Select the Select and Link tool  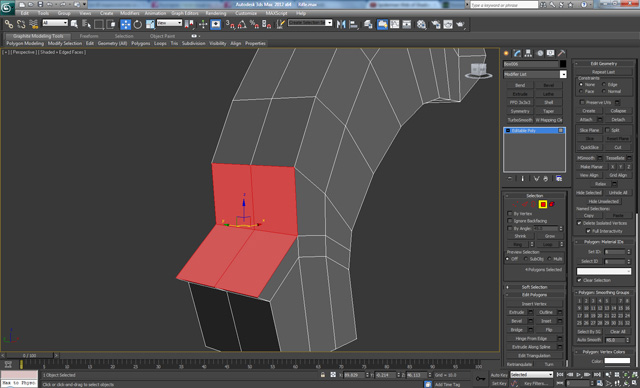pos(9,24)
